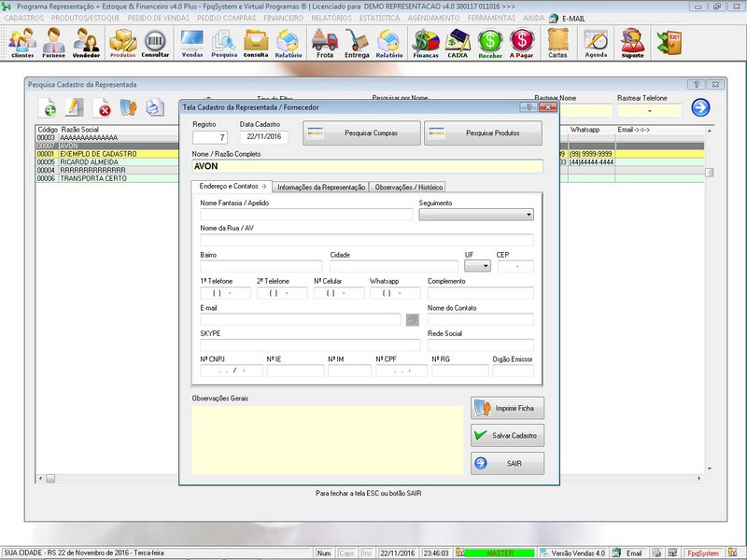Click the Salvar Cadastro button
Viewport: 747px width, 560px height.
[507, 436]
